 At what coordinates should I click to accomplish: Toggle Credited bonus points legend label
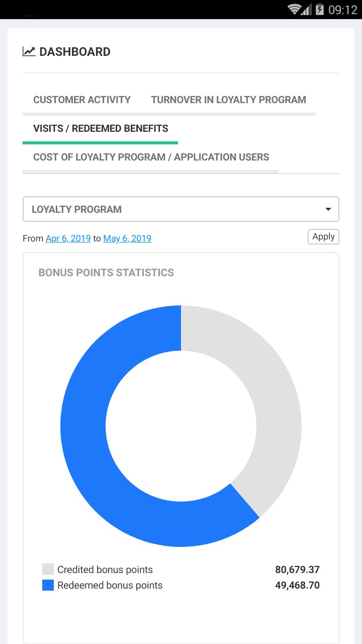point(105,570)
